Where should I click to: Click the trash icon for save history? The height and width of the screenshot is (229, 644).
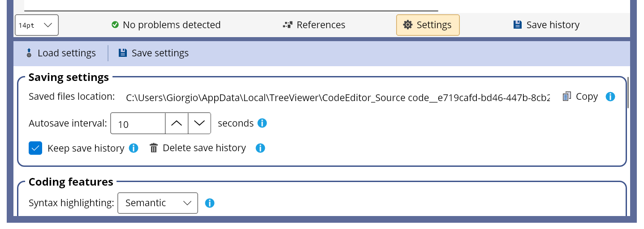coord(154,148)
